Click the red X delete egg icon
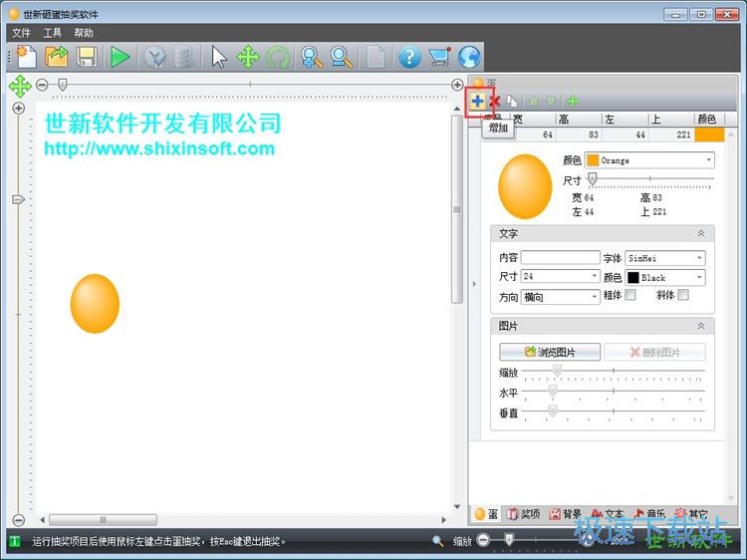747x560 pixels. 495,101
